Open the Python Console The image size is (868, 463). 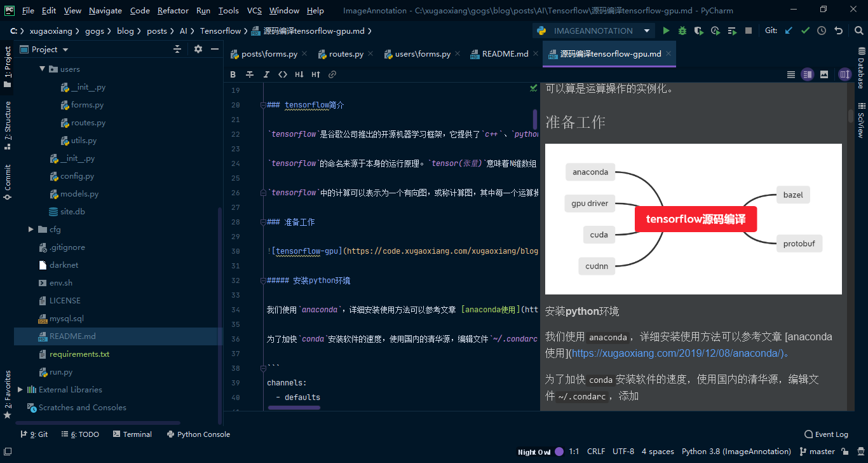point(198,434)
